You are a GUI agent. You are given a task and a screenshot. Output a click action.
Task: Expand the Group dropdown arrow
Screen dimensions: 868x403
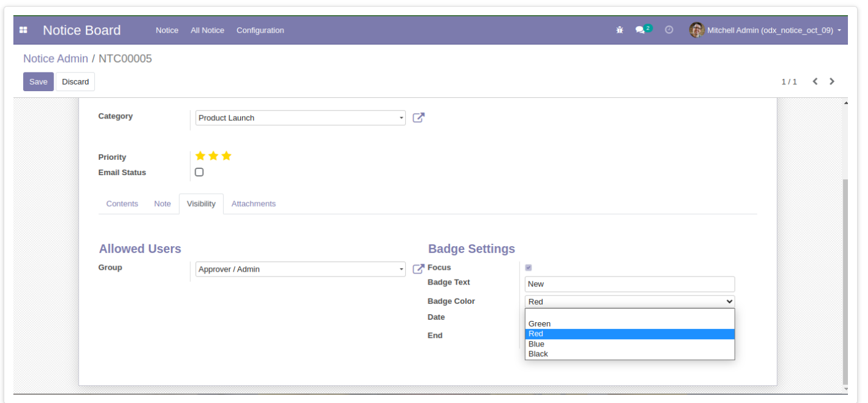[x=401, y=269]
